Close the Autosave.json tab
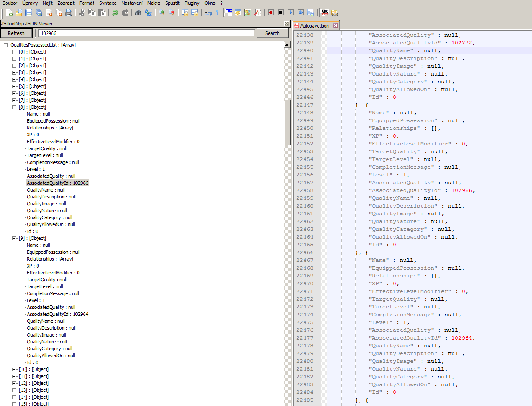 pos(335,26)
